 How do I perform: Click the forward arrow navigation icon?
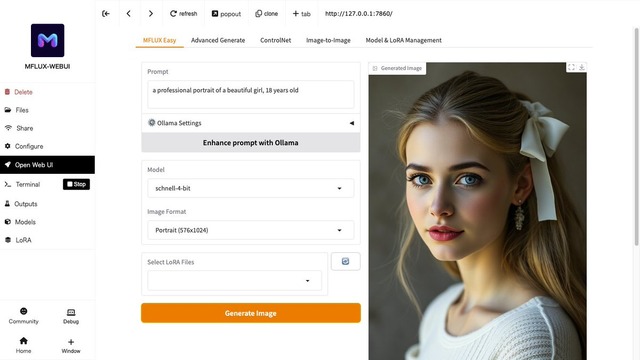[151, 13]
